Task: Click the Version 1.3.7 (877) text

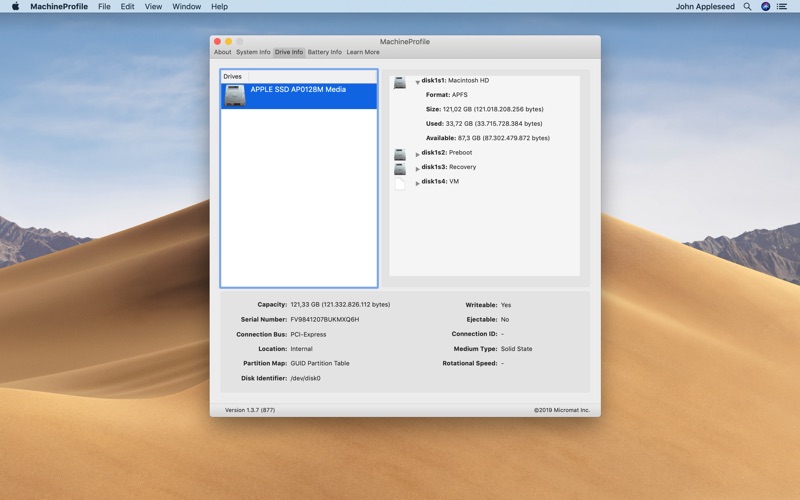Action: [250, 410]
